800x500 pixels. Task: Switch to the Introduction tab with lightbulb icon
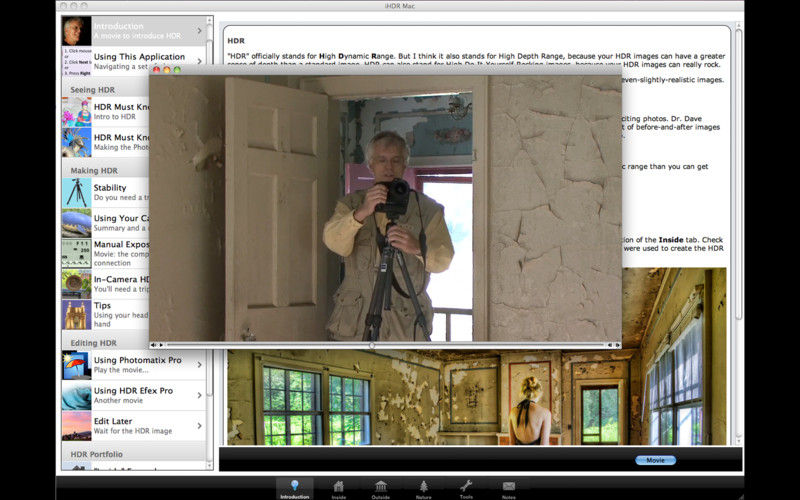294,489
